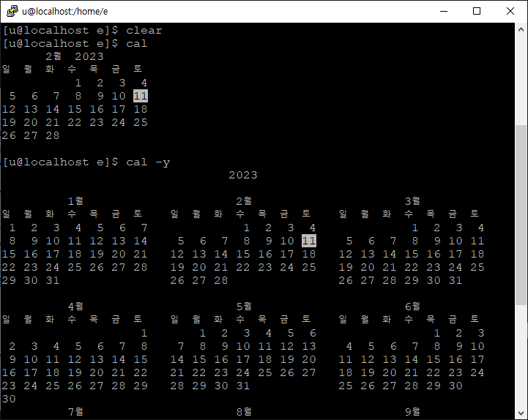The height and width of the screenshot is (420, 528).
Task: Click the '토' header of the 3월 calendar
Action: tap(475, 214)
